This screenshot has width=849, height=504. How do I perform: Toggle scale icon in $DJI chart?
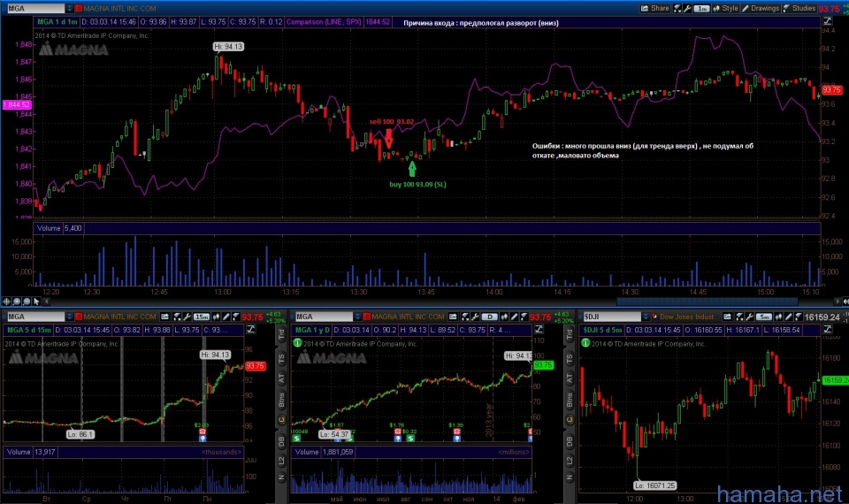[x=828, y=329]
